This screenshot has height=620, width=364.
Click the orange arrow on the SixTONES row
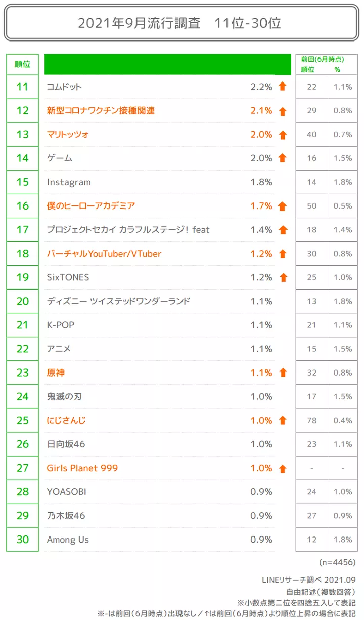pos(283,277)
